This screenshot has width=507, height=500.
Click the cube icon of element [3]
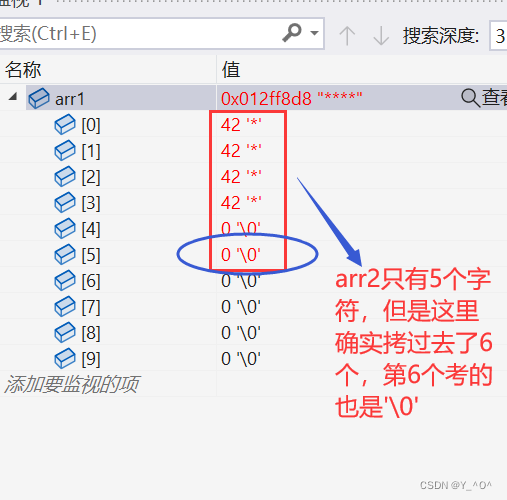(x=65, y=202)
